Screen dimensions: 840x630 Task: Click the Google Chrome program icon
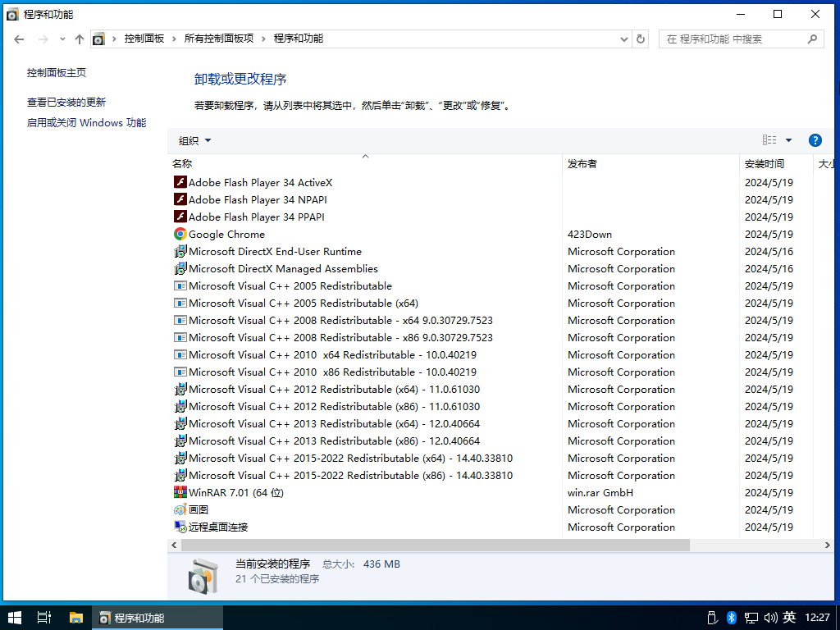[x=180, y=234]
